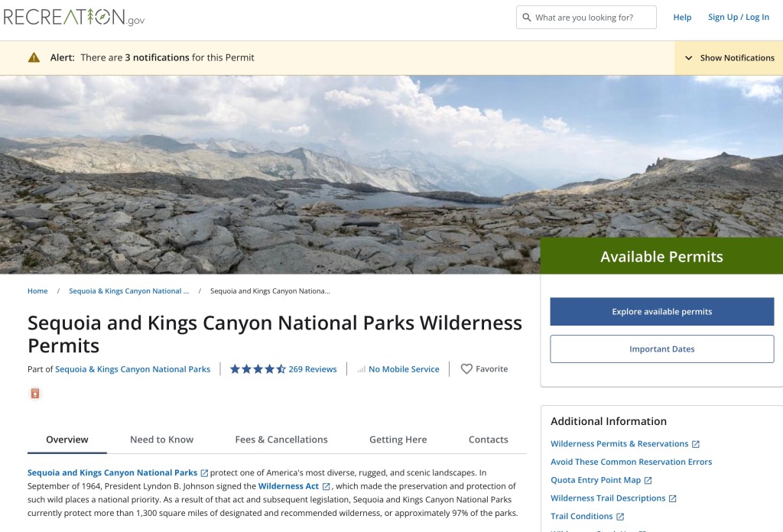Viewport: 783px width, 532px height.
Task: Select the Getting Here tab
Action: (x=398, y=440)
